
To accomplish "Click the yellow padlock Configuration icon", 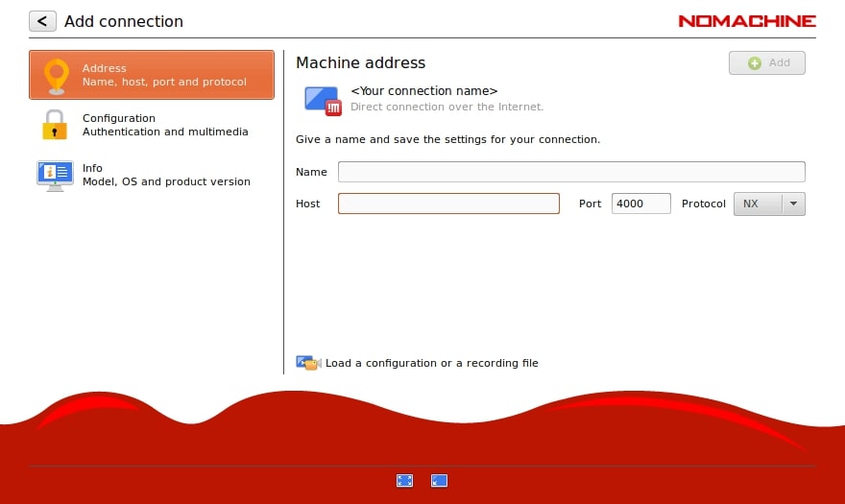I will point(54,125).
